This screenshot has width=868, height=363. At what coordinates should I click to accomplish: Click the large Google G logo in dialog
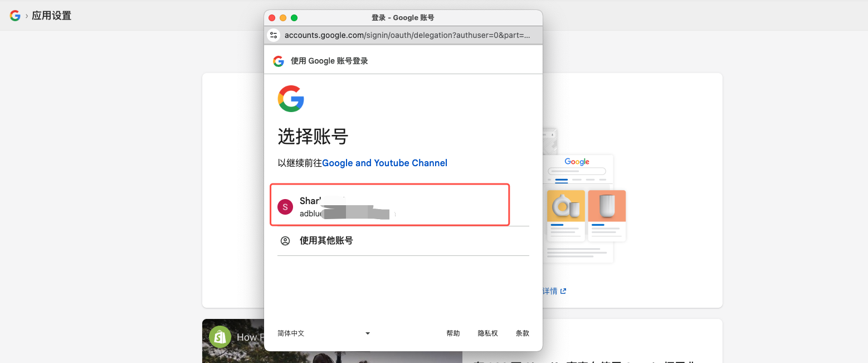291,99
